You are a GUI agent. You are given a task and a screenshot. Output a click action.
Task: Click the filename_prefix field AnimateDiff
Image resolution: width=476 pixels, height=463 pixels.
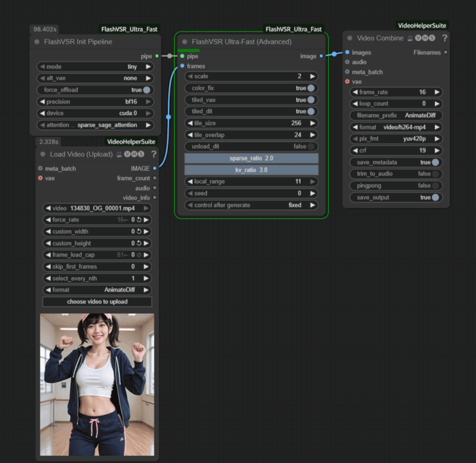[396, 115]
